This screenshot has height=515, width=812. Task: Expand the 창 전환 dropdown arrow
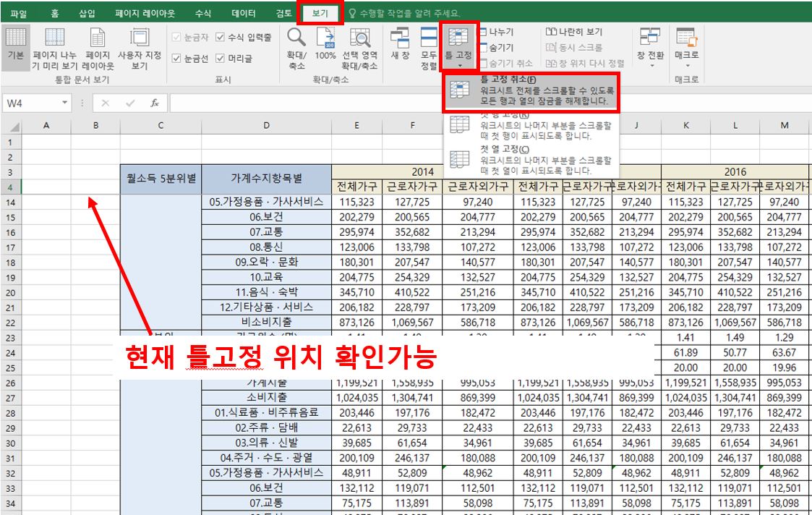click(x=651, y=66)
